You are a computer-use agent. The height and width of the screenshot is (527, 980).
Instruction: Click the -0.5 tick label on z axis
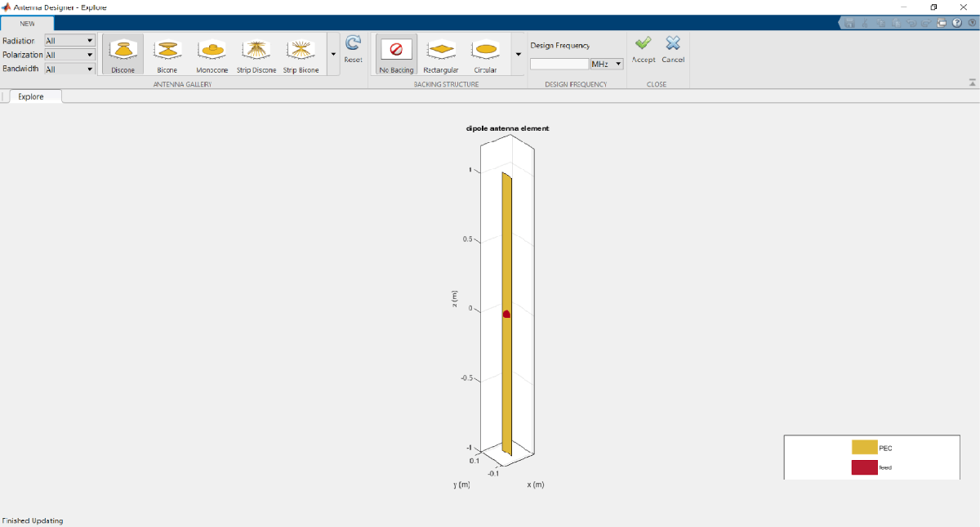coord(465,378)
